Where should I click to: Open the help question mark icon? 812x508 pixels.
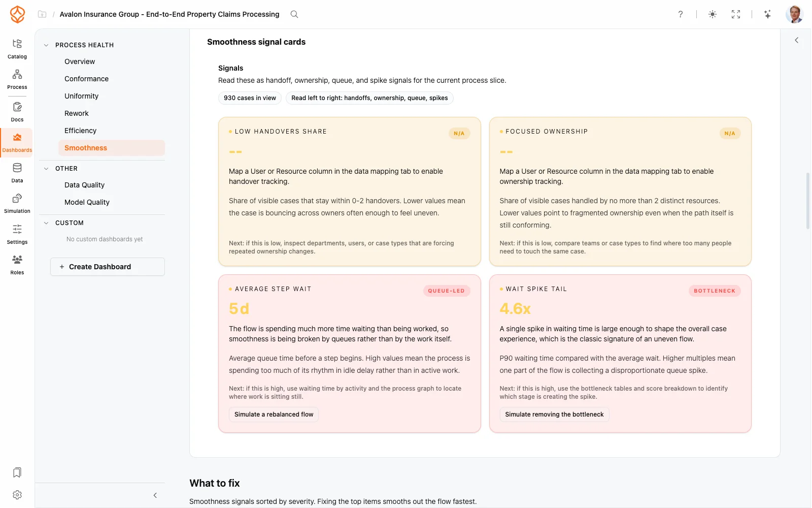tap(681, 14)
